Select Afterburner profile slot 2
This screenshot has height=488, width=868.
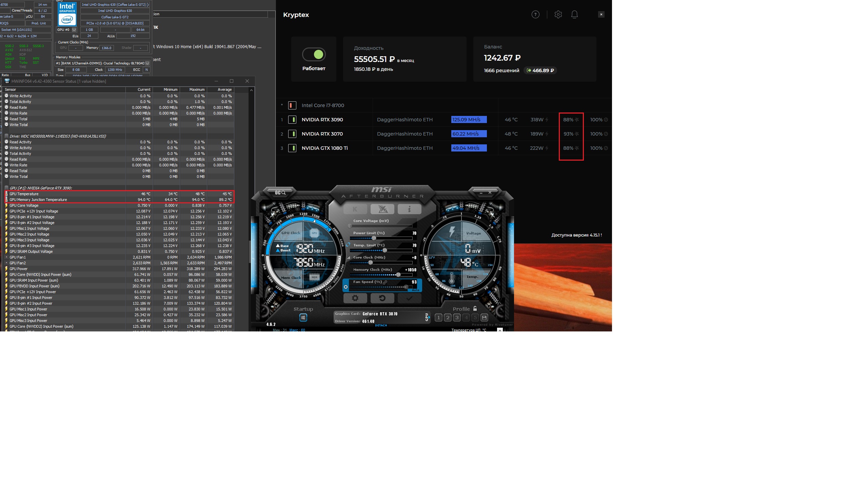[x=448, y=318]
